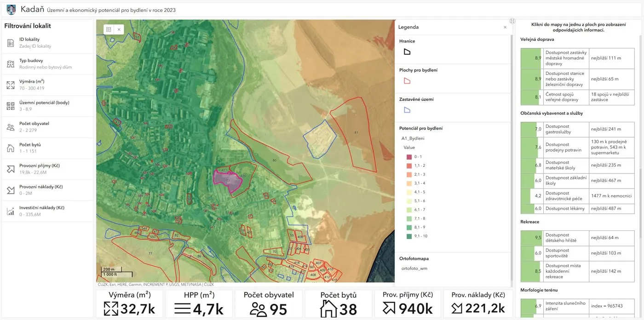The image size is (644, 320).
Task: Click the A1_Bydleni layer name in the legend
Action: coord(413,138)
